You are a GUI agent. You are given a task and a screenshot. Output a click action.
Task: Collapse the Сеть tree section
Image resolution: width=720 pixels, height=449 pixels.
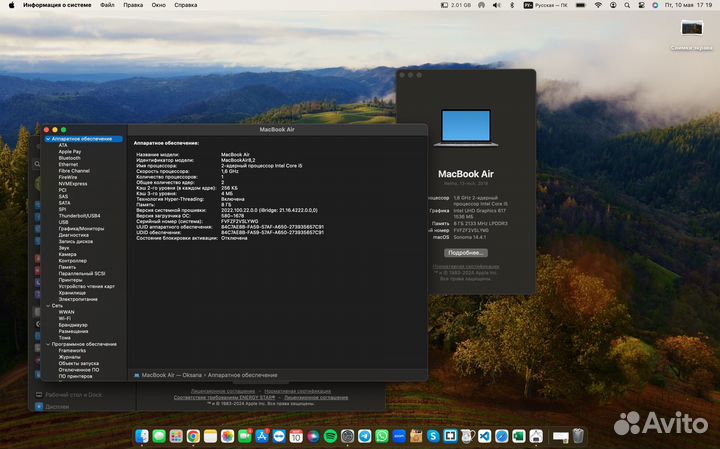[48, 305]
